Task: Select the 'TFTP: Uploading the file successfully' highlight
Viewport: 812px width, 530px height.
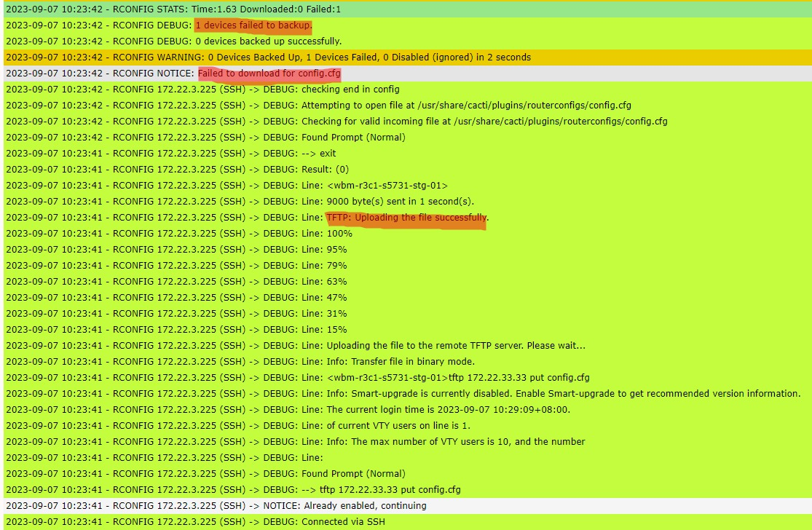Action: pyautogui.click(x=408, y=217)
